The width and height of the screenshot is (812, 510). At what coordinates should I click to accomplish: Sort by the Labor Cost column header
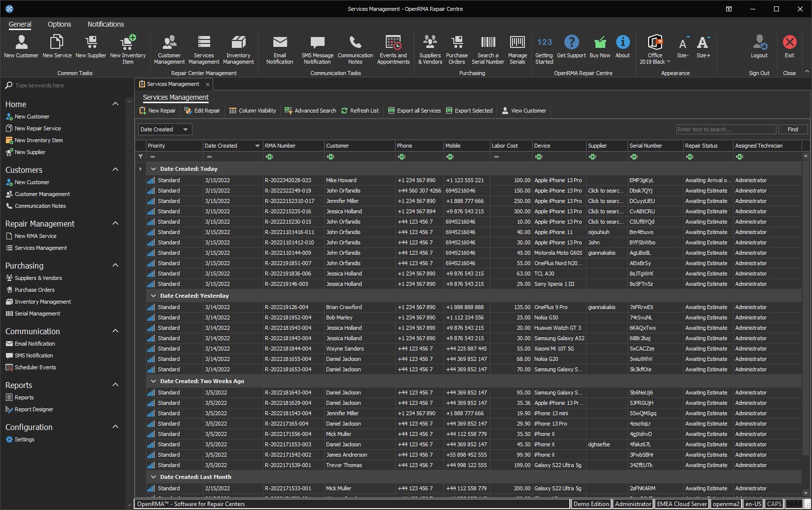511,146
